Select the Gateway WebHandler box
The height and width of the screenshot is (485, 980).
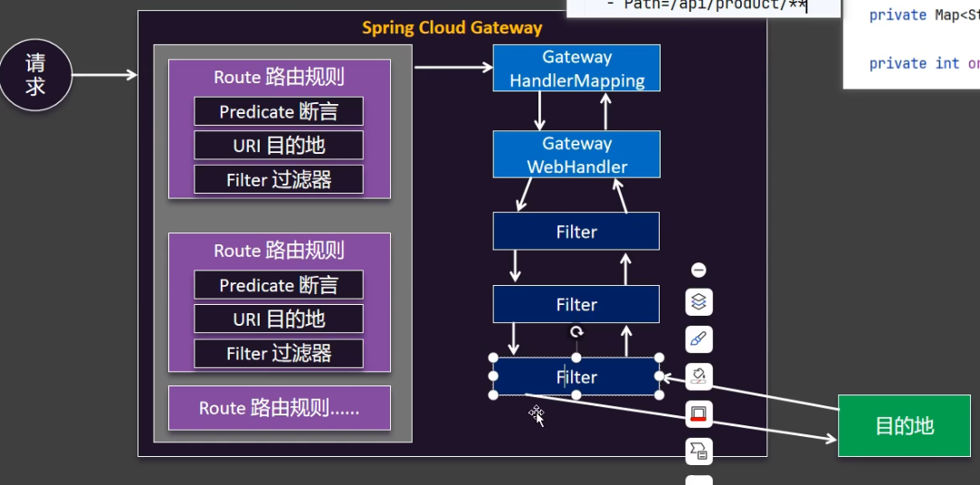(576, 155)
